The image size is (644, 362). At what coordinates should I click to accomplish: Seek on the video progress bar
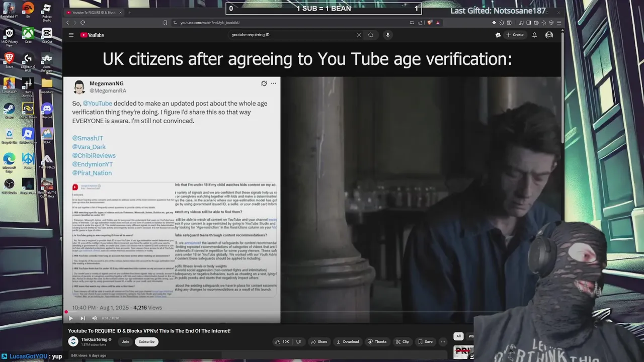point(312,312)
